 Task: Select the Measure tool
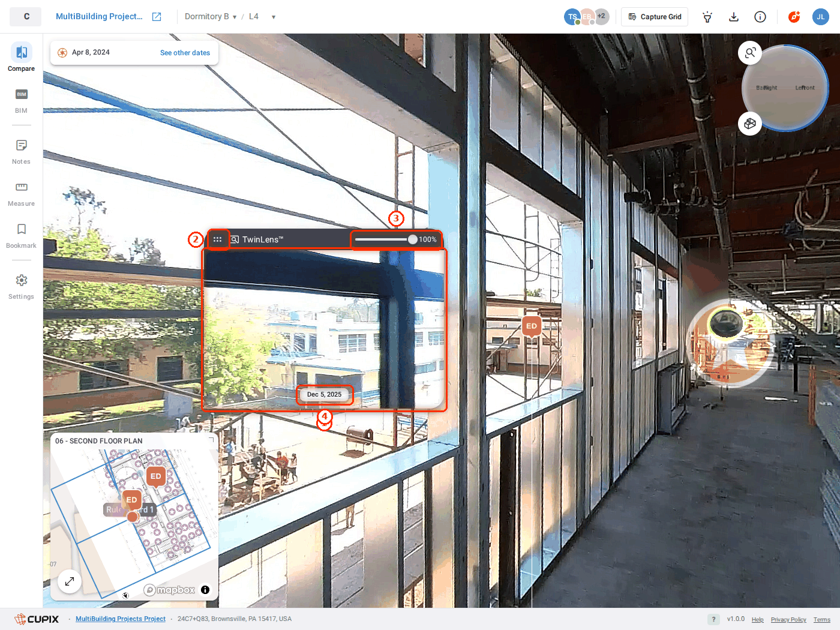[21, 194]
